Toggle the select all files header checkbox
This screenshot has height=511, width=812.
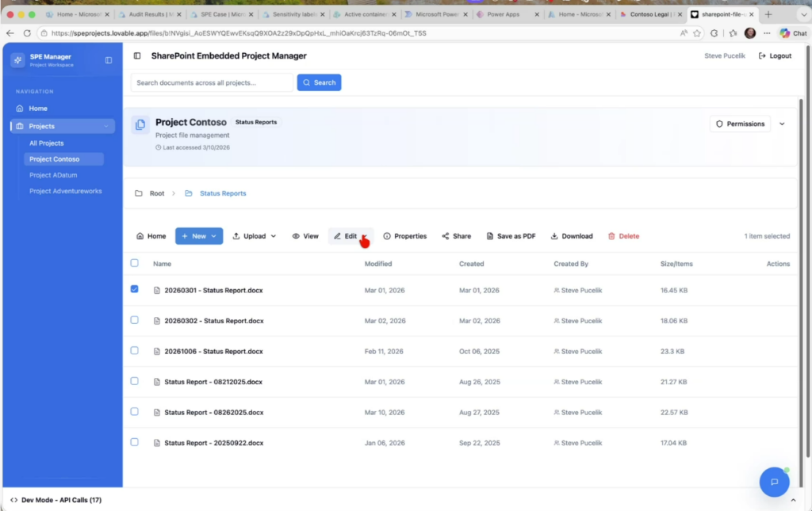point(134,263)
